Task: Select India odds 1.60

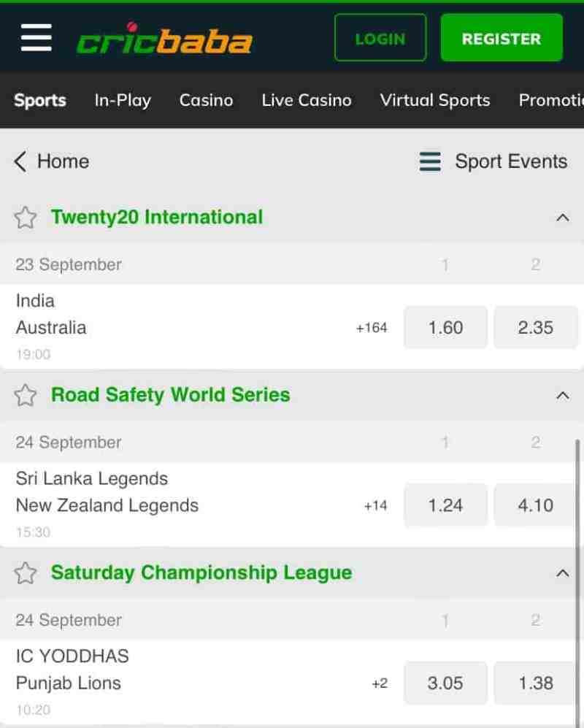Action: [445, 327]
